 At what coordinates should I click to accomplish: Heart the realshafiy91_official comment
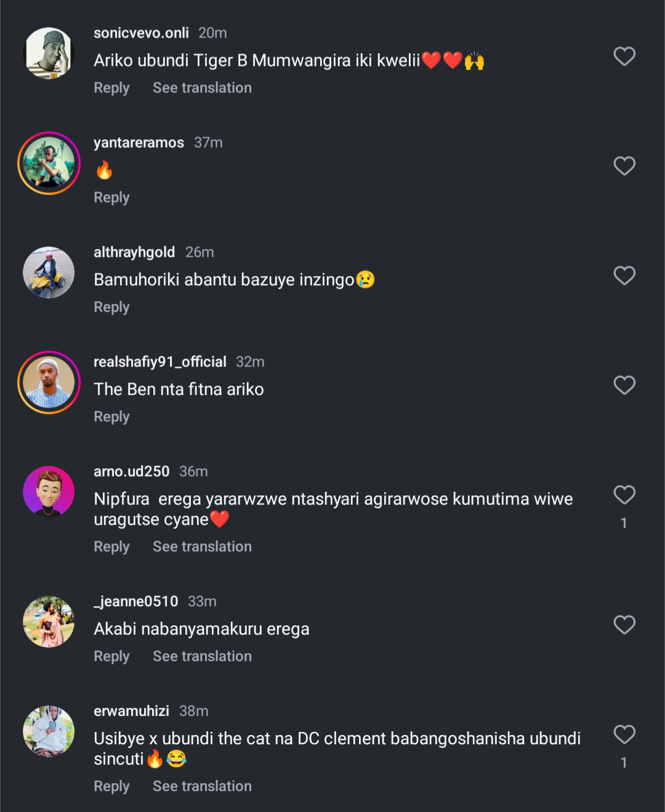(x=624, y=386)
